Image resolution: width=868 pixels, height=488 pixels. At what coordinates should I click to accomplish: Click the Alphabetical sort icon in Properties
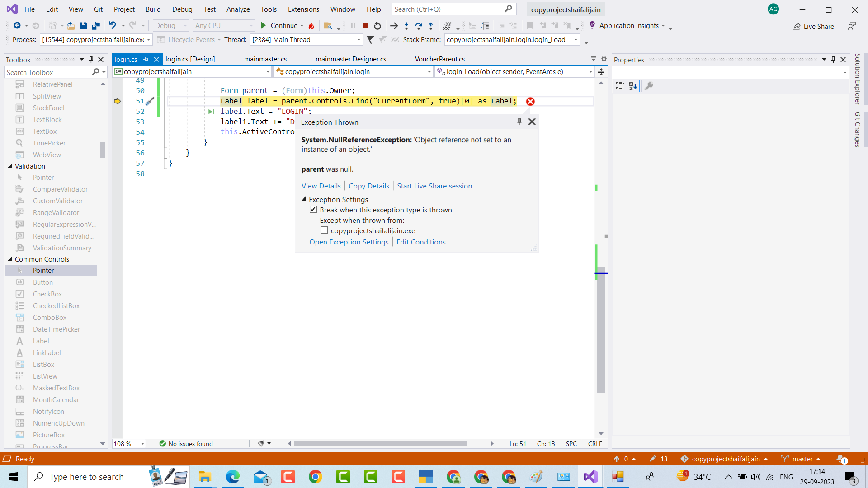[633, 86]
